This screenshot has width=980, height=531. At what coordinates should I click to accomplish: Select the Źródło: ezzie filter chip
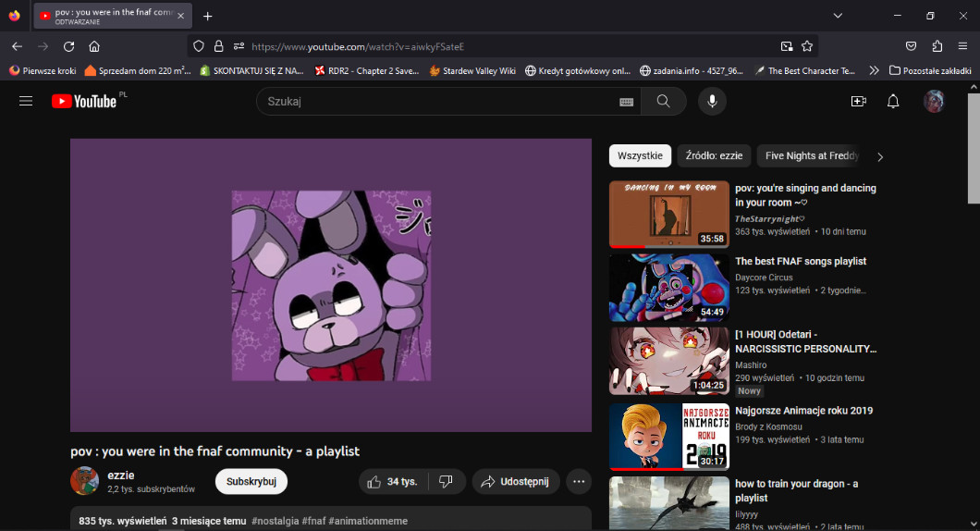pos(713,156)
